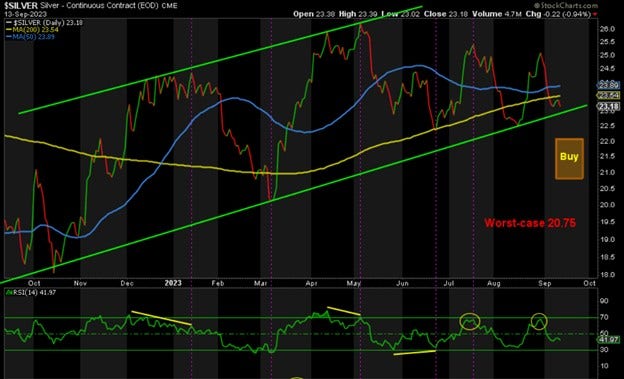Click the 23.89 blue MA price tag
This screenshot has height=379, width=624.
coord(608,84)
